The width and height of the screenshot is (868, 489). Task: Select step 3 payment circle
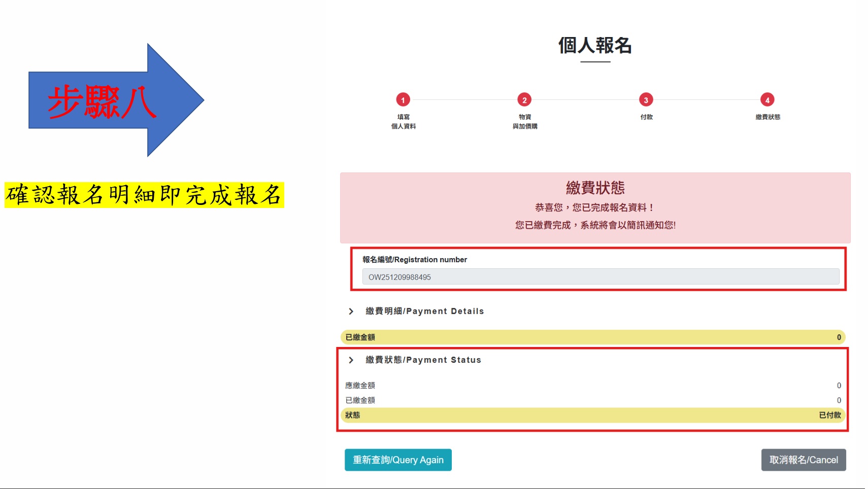pyautogui.click(x=646, y=100)
